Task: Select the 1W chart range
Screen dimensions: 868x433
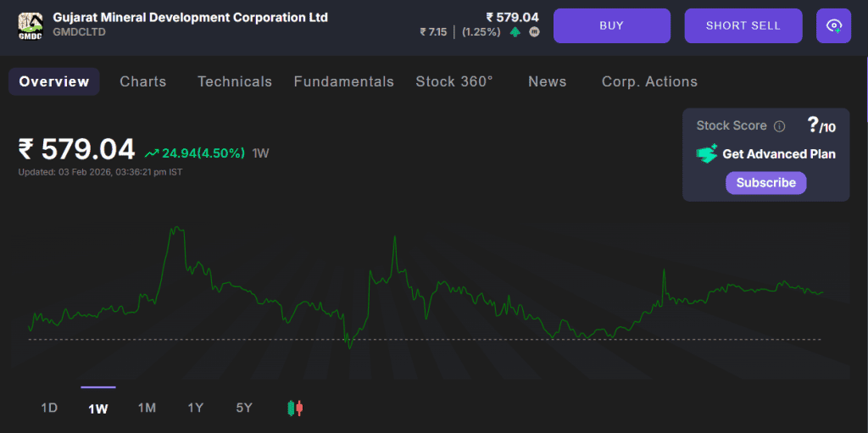Action: (98, 408)
